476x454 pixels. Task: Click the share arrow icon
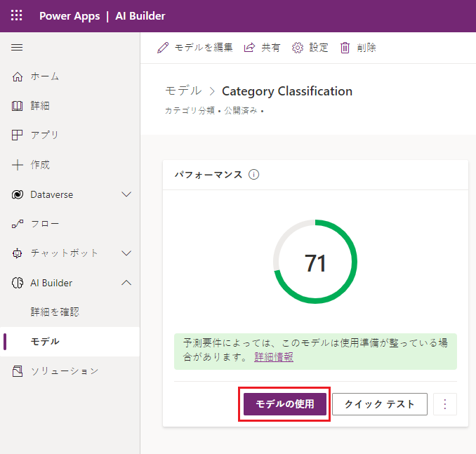[x=249, y=48]
